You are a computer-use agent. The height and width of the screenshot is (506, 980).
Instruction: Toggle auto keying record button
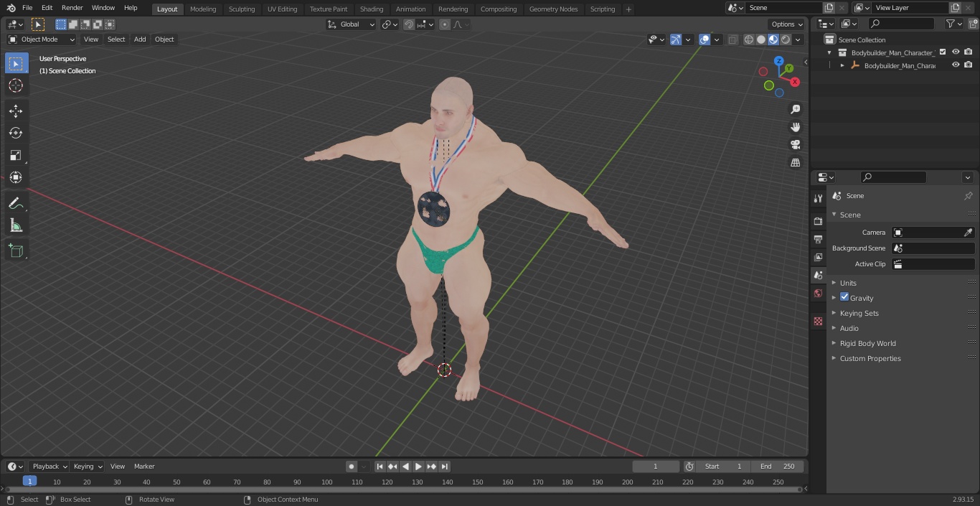[352, 467]
